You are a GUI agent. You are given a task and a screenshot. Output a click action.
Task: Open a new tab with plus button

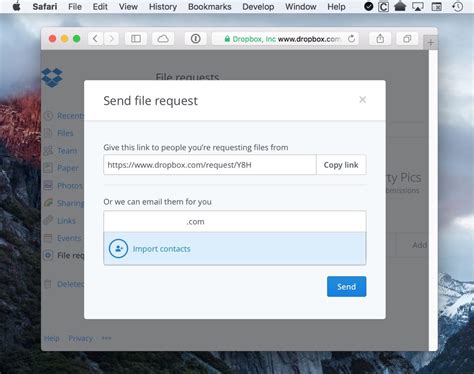430,43
